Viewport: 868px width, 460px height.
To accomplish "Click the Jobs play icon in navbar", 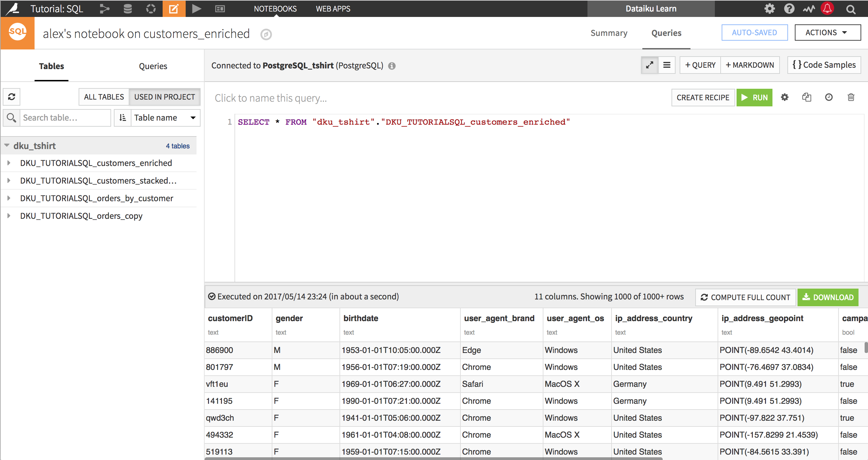I will click(x=197, y=9).
